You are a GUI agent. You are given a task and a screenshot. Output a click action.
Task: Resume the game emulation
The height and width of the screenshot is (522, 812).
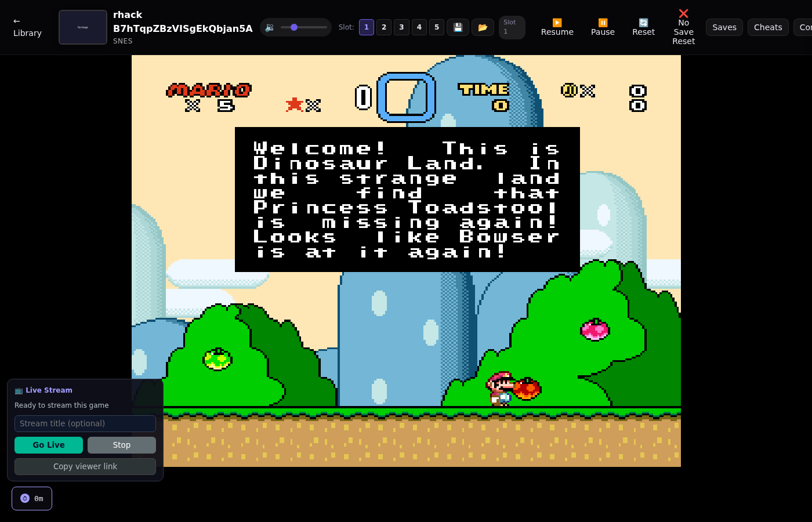(557, 27)
